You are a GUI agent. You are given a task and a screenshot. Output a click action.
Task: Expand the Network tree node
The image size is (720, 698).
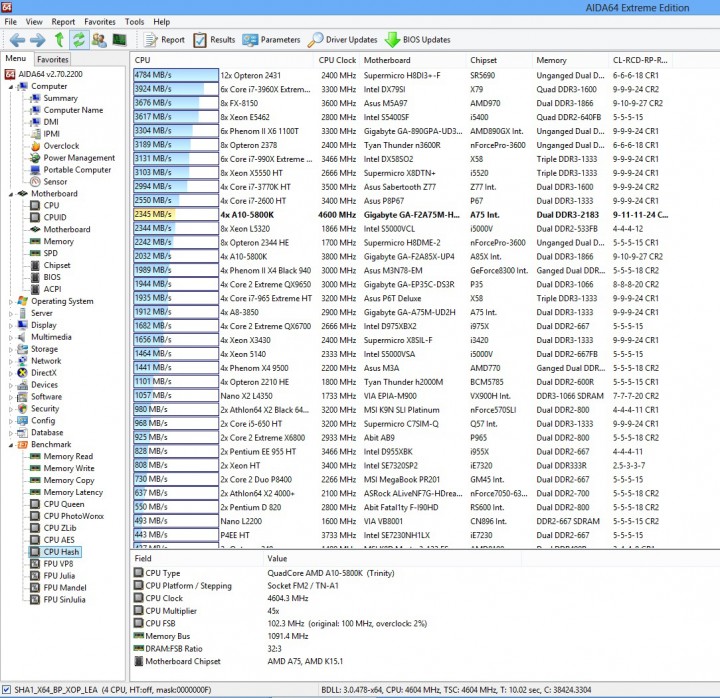pos(11,361)
